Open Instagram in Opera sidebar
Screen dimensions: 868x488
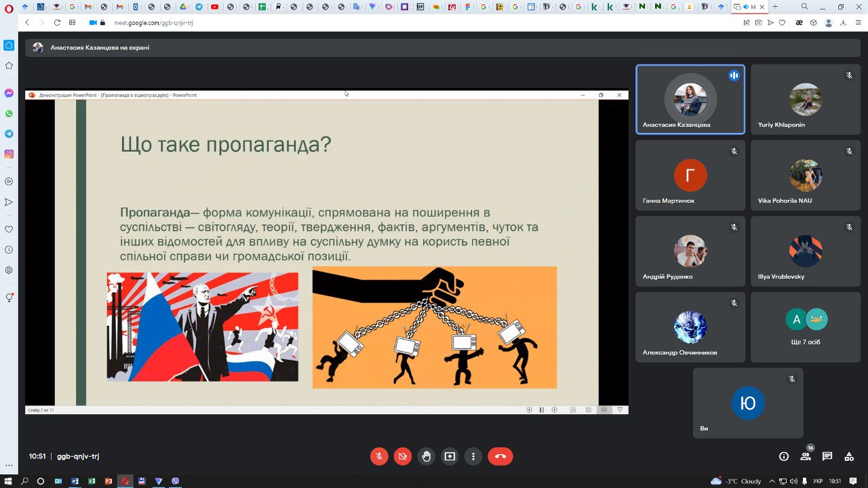(x=9, y=154)
